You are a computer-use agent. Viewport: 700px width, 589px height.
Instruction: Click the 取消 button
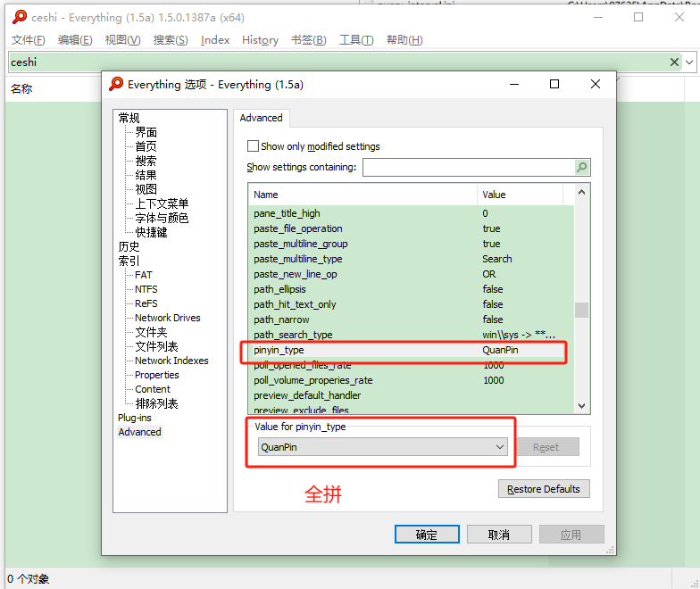pyautogui.click(x=499, y=534)
